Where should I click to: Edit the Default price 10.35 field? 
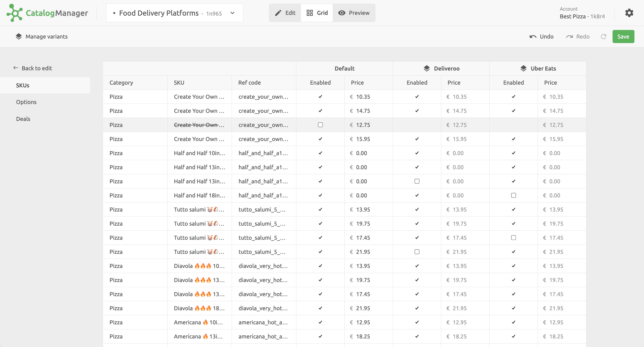point(369,97)
